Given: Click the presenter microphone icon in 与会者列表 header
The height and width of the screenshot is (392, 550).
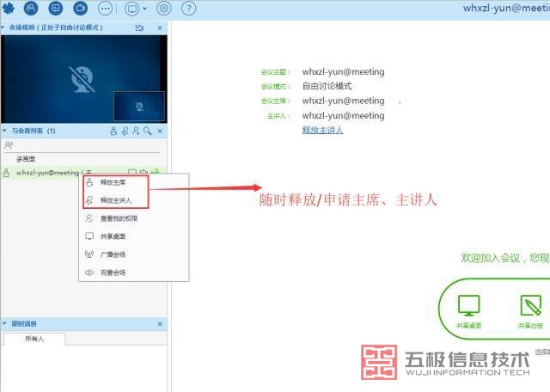Looking at the screenshot, I should (125, 131).
